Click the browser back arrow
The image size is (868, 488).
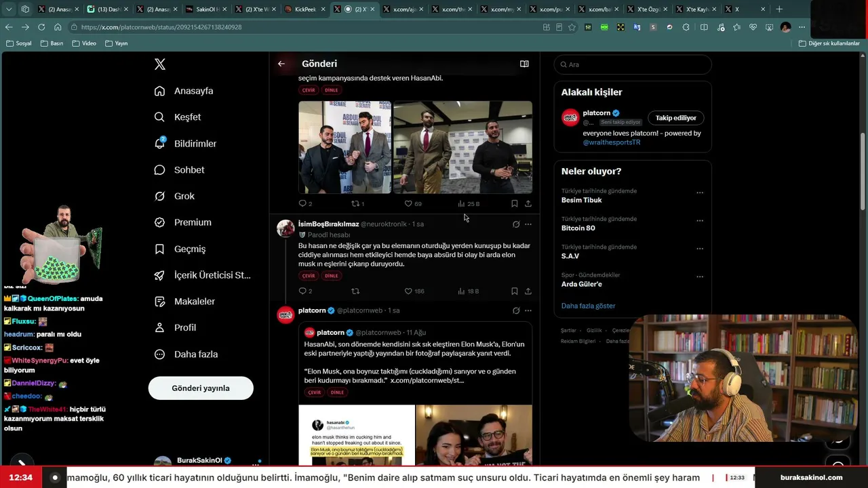coord(9,27)
